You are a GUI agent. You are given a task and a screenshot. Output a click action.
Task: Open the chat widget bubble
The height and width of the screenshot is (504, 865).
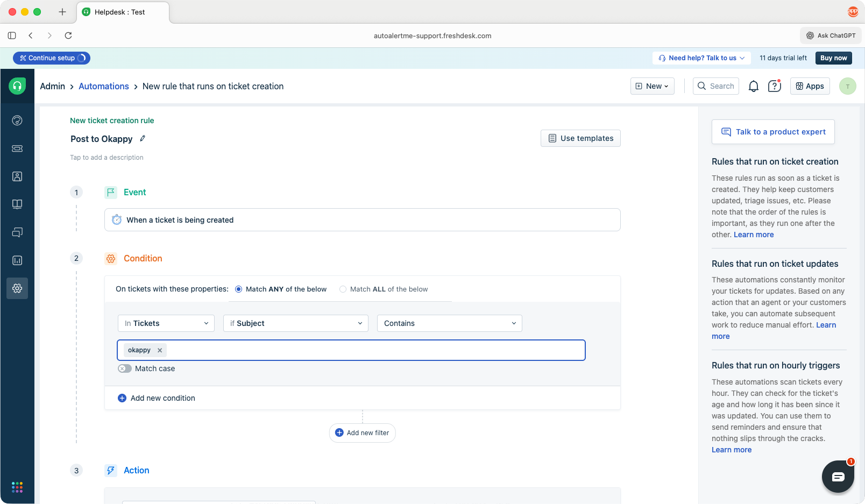[838, 477]
